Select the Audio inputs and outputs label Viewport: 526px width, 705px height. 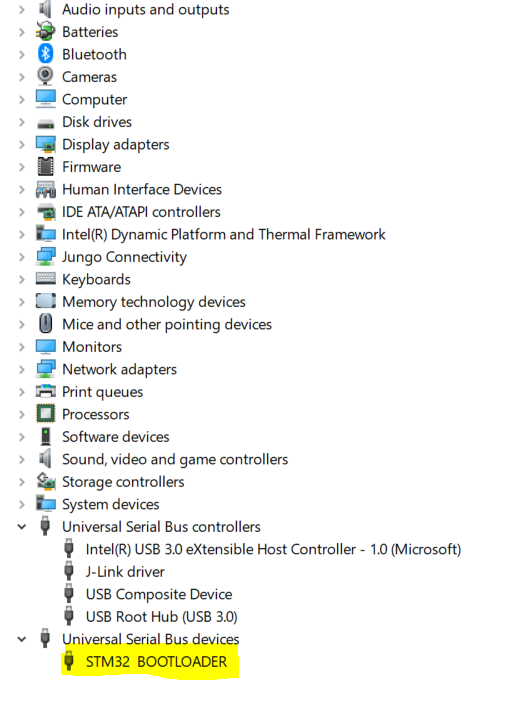click(146, 9)
